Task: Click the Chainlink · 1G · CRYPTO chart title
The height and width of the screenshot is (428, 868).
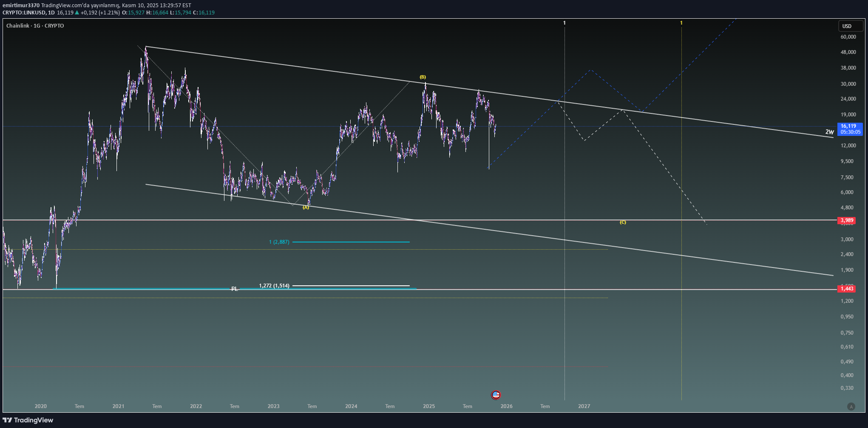Action: (35, 26)
